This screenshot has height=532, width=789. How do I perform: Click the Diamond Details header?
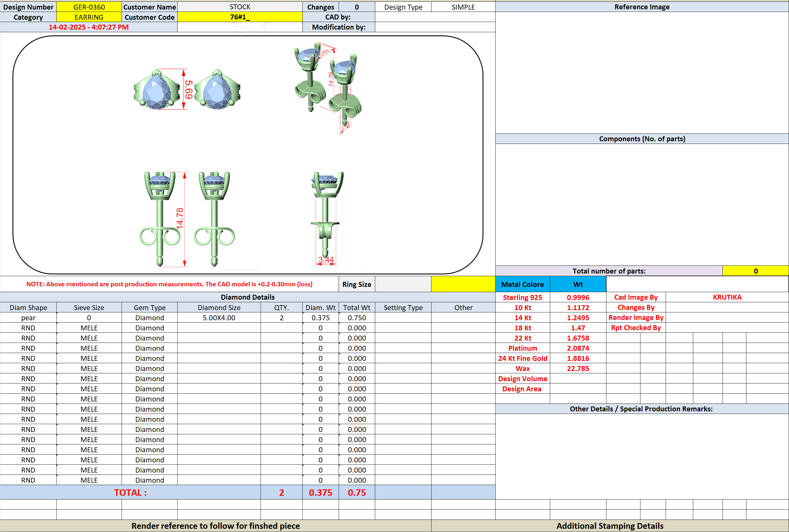click(248, 297)
